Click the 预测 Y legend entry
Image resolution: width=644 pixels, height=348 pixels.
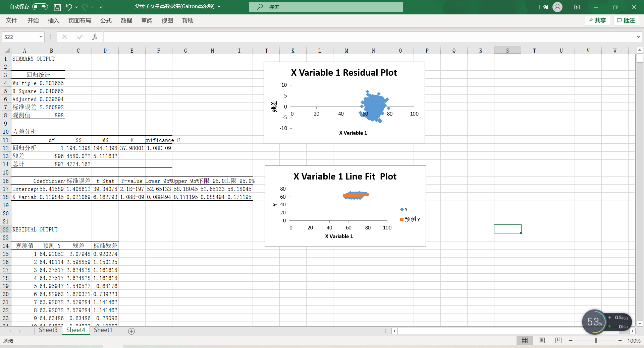(x=410, y=219)
